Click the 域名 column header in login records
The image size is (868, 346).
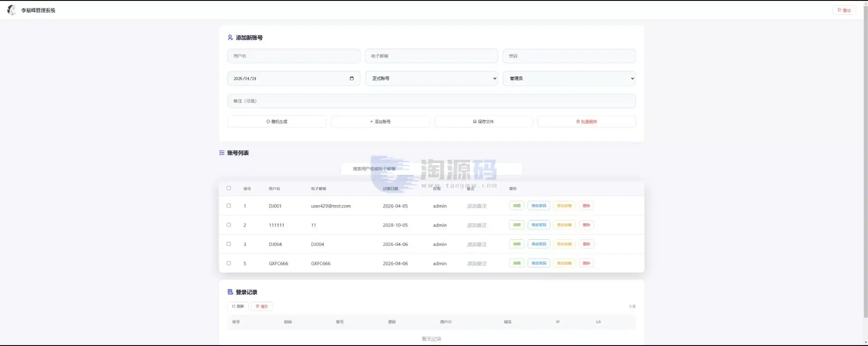(508, 322)
